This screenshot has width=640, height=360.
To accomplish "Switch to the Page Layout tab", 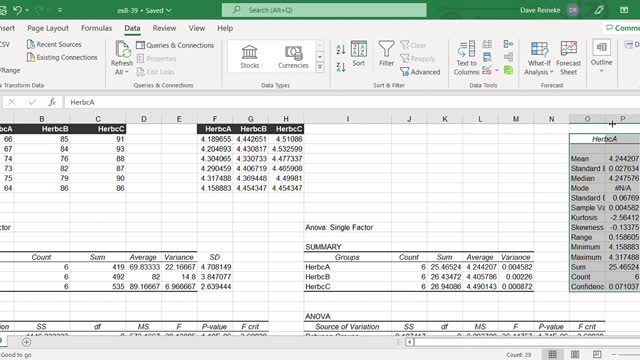I will pyautogui.click(x=48, y=28).
